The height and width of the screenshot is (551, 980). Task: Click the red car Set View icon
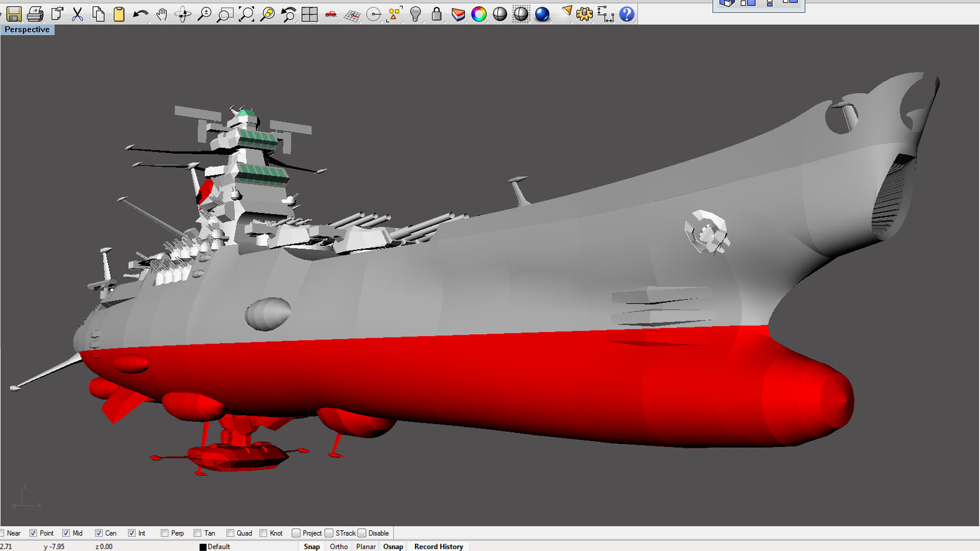click(331, 14)
